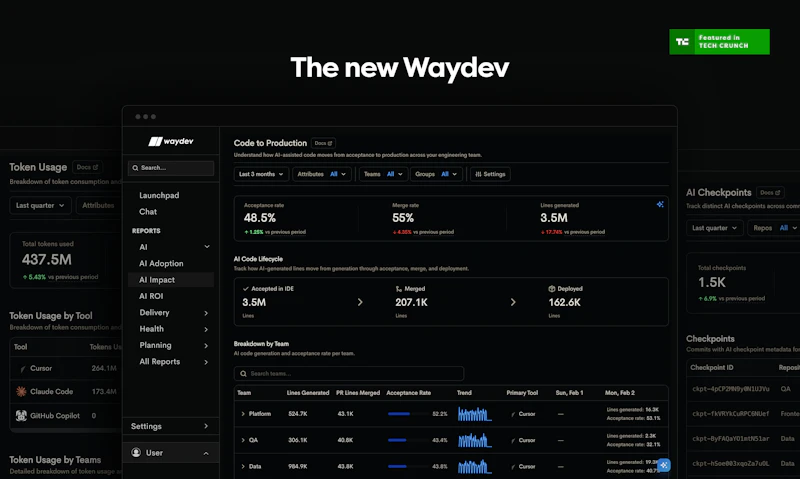
Task: Click the Accepted in IDE checkmark icon
Action: pyautogui.click(x=246, y=289)
